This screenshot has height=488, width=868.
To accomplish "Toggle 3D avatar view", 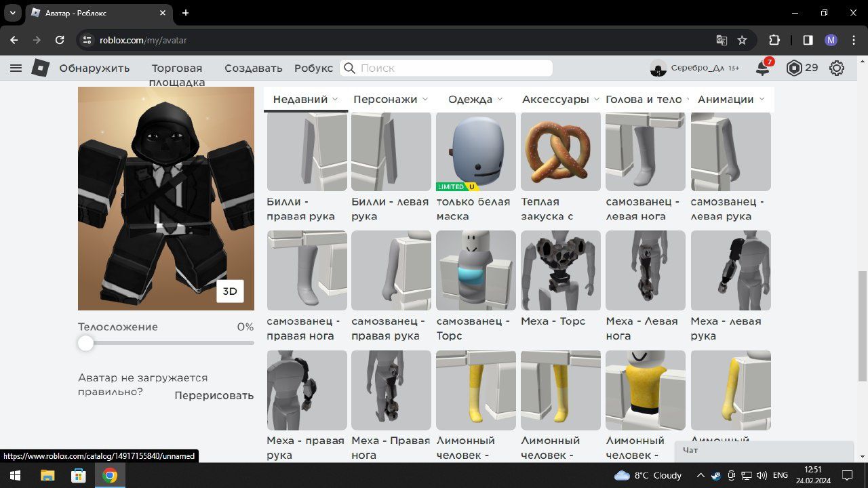I will (230, 291).
